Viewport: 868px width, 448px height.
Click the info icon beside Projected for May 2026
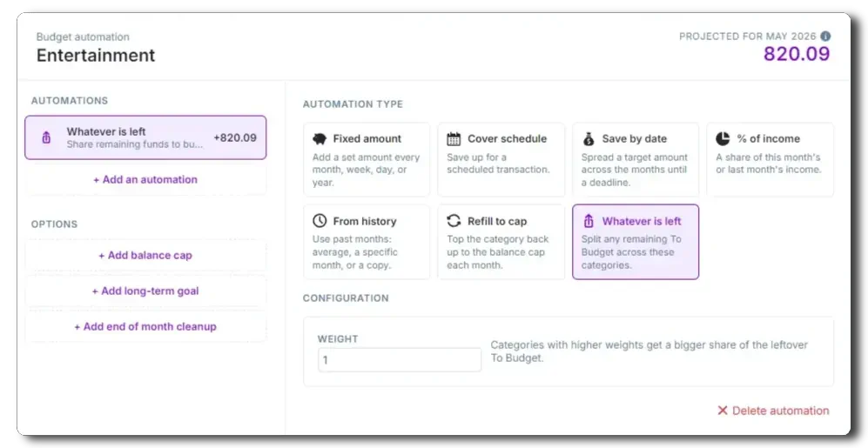coord(825,37)
